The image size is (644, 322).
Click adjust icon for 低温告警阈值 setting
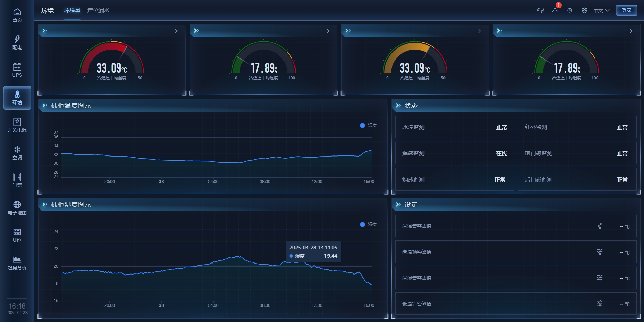(x=599, y=303)
